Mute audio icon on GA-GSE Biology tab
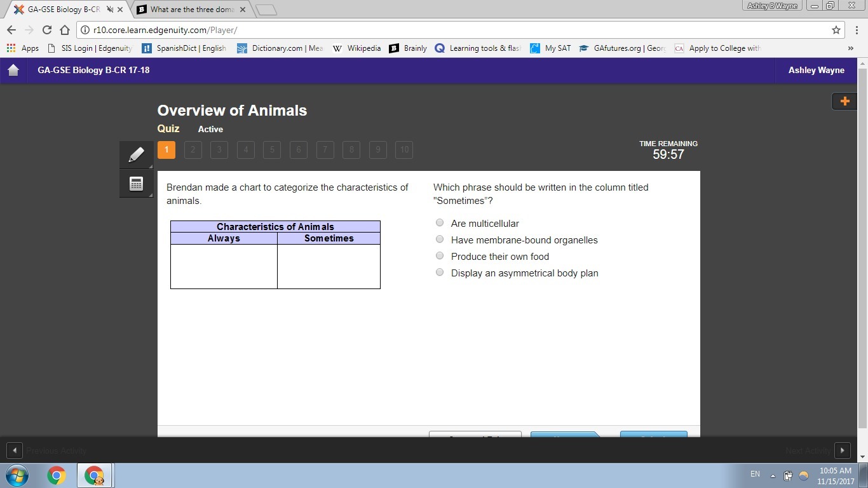This screenshot has height=488, width=868. click(109, 10)
